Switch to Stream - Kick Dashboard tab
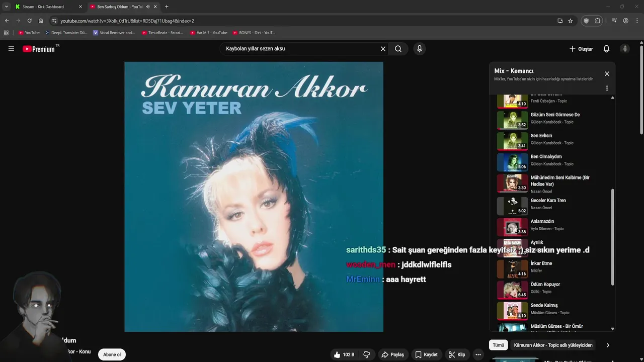Viewport: 644px width, 362px height. (x=43, y=7)
